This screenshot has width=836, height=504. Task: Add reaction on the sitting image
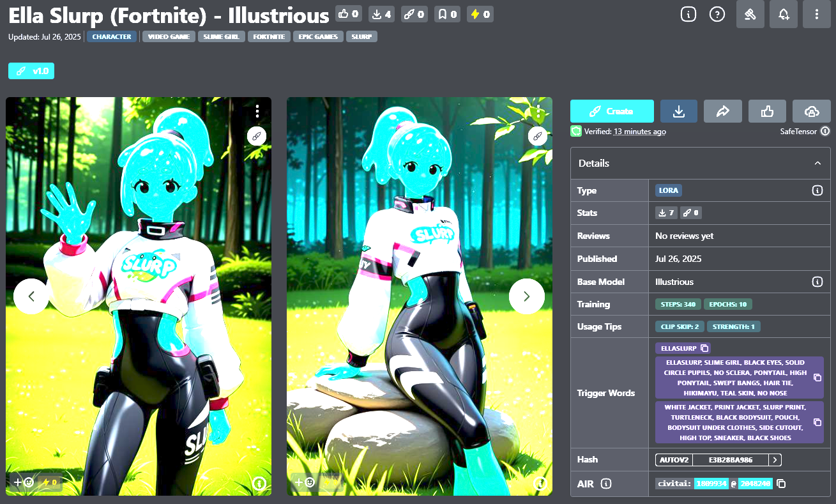coord(304,483)
